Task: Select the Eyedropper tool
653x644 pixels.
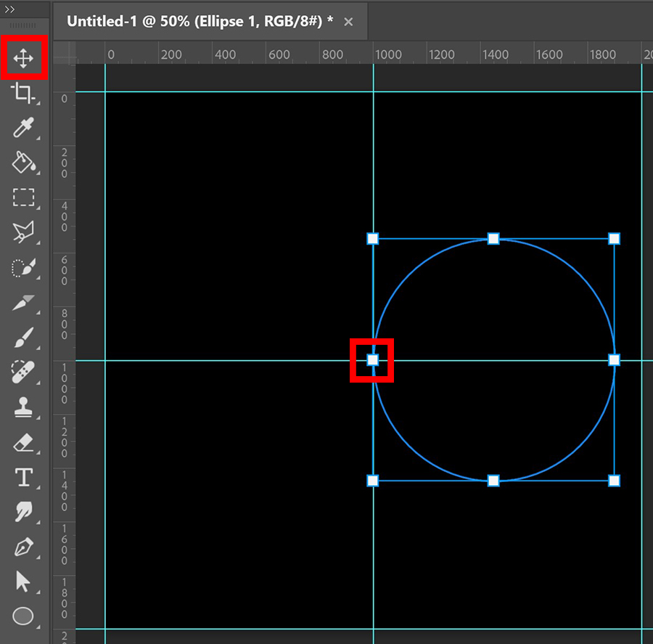Action: (23, 128)
